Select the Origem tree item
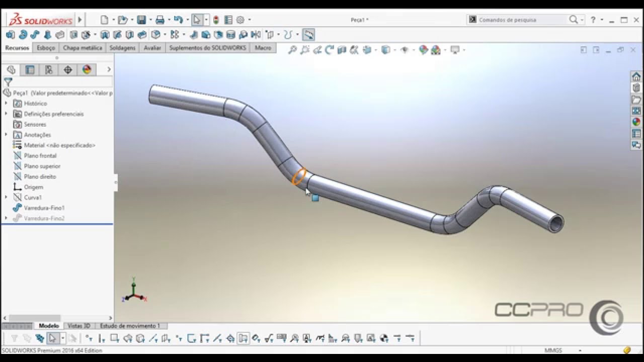This screenshot has height=362, width=644. tap(34, 187)
